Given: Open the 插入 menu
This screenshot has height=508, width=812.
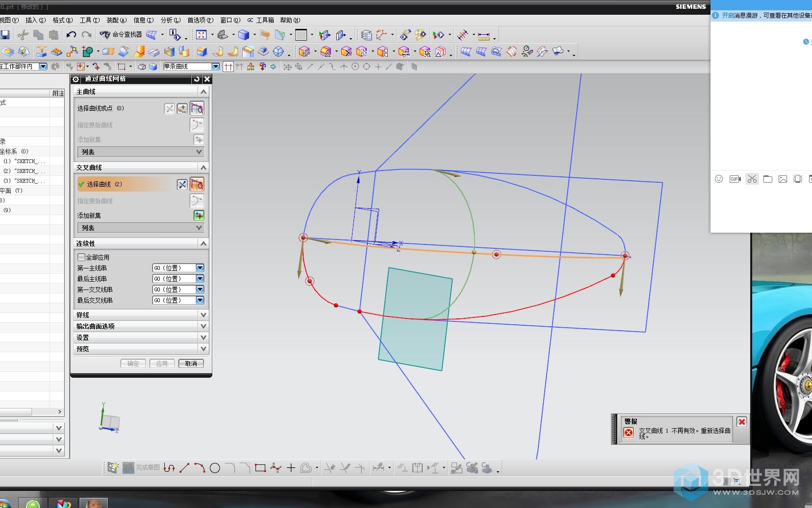Looking at the screenshot, I should pyautogui.click(x=35, y=20).
